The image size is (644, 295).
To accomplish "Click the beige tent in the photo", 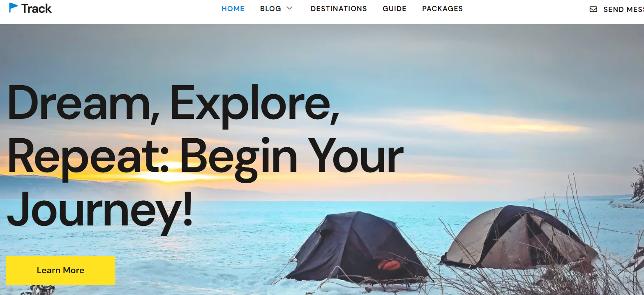I will coord(519,237).
